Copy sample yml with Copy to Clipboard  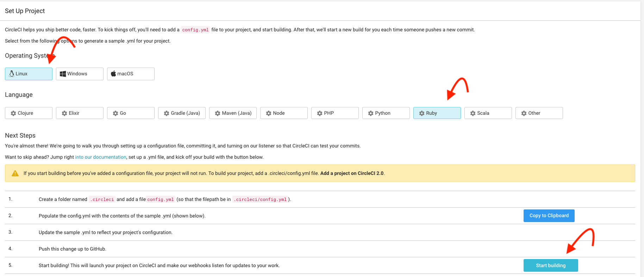tap(549, 216)
